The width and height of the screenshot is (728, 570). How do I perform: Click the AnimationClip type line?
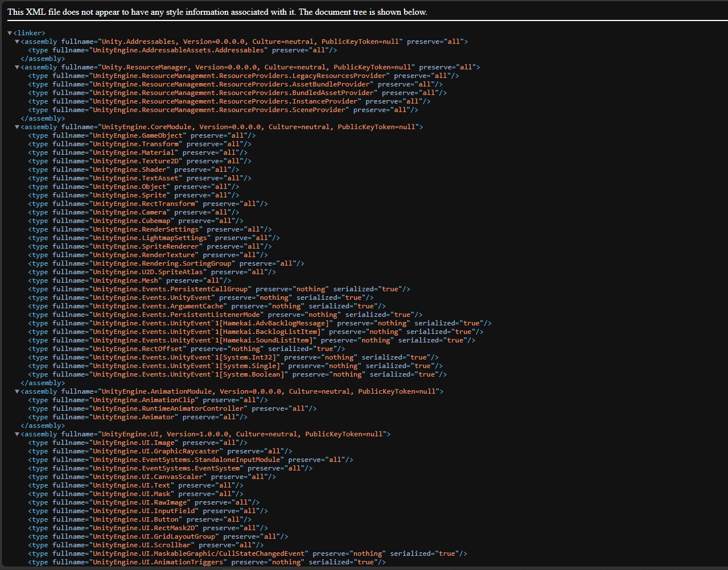pos(149,400)
